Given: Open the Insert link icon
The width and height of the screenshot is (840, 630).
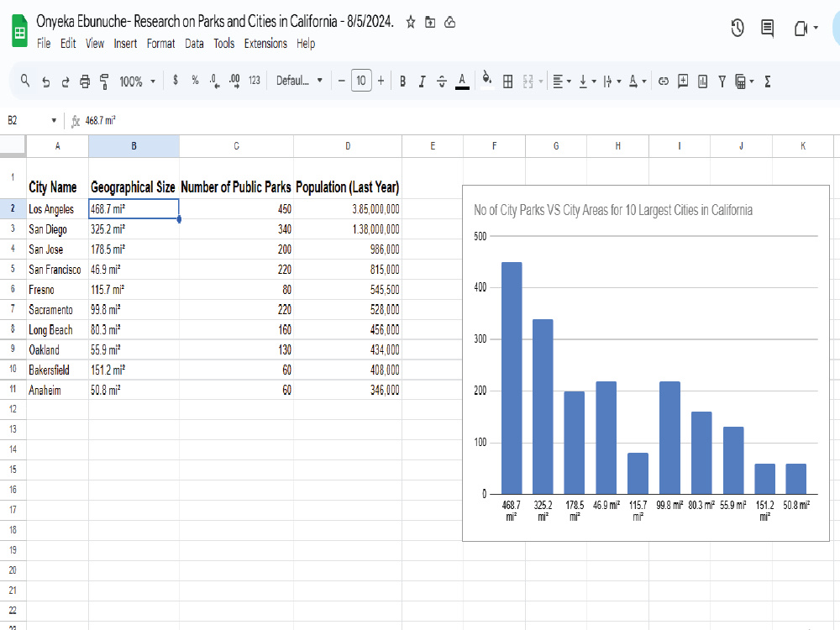Looking at the screenshot, I should coord(663,81).
